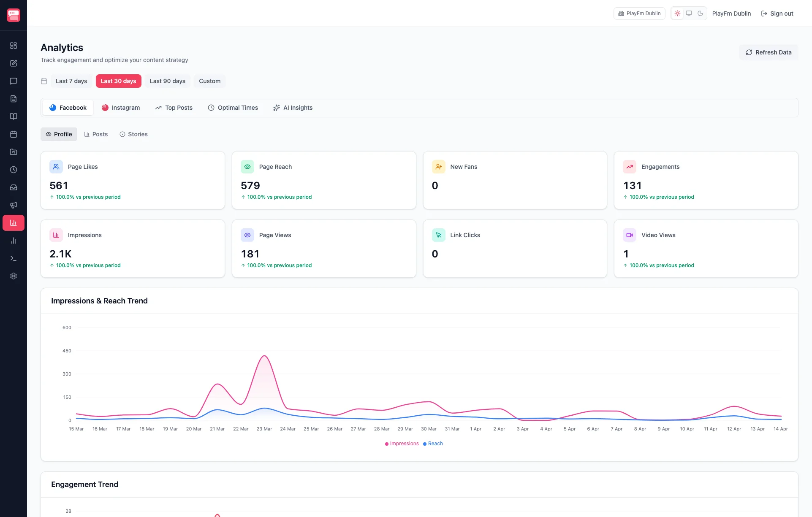Open sidebar settings via the gear icon
The width and height of the screenshot is (812, 517).
(x=14, y=276)
